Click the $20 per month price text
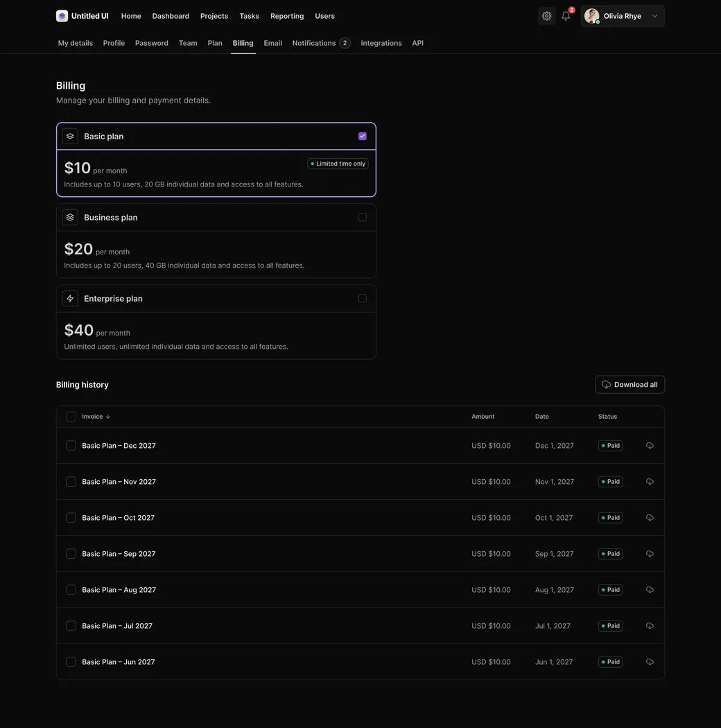This screenshot has width=721, height=728. pos(96,250)
